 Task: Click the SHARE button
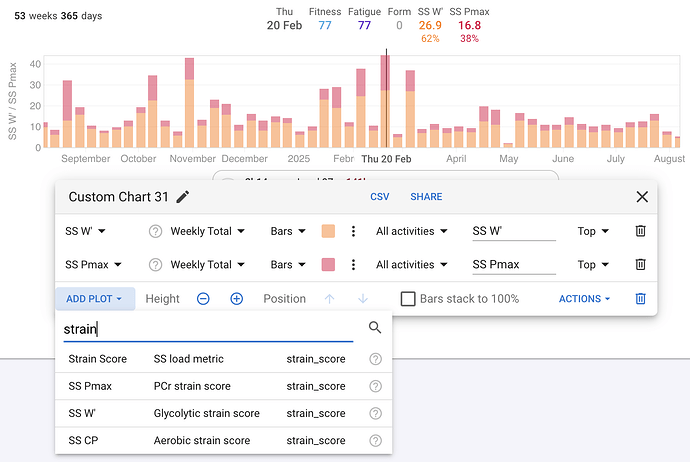coord(426,197)
